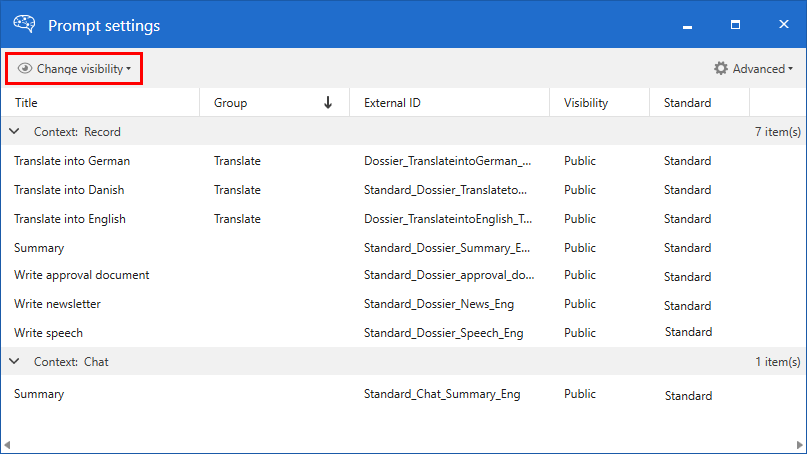Click the Dossier_TranslateintoGerman external ID cell

coord(447,161)
